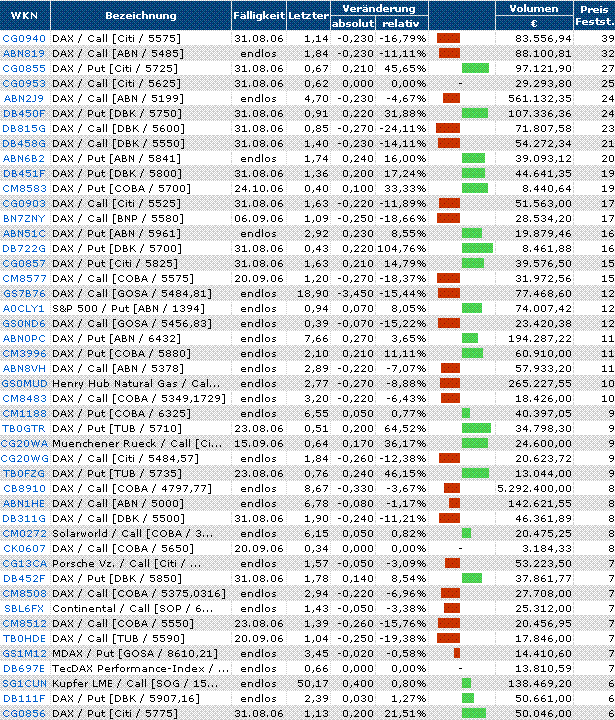Screen dimensions: 615x720
Task: Open WKN link CG13CA
Action: pos(24,564)
